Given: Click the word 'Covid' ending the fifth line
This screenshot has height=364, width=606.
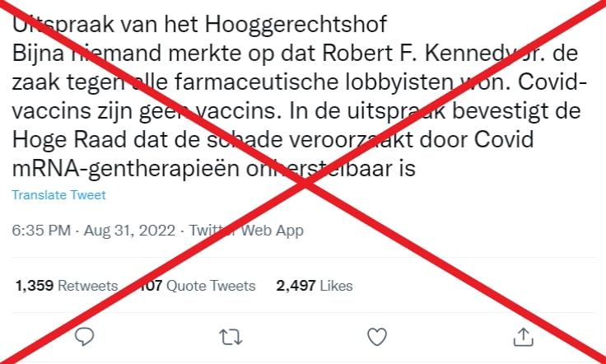Looking at the screenshot, I should pos(504,139).
